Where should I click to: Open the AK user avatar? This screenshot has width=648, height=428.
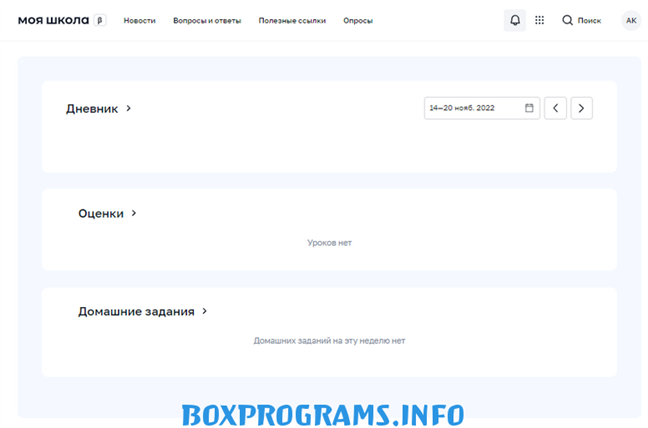coord(631,20)
